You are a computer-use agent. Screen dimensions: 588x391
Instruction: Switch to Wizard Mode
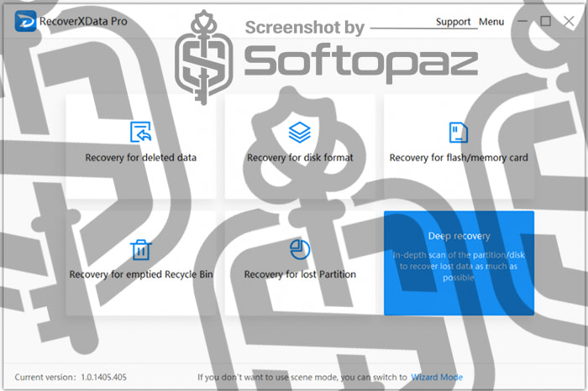click(437, 377)
